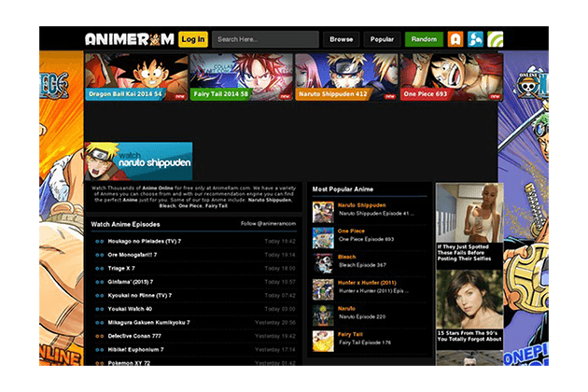The height and width of the screenshot is (392, 588).
Task: Click Watch Anime Episodes heading
Action: (x=125, y=224)
